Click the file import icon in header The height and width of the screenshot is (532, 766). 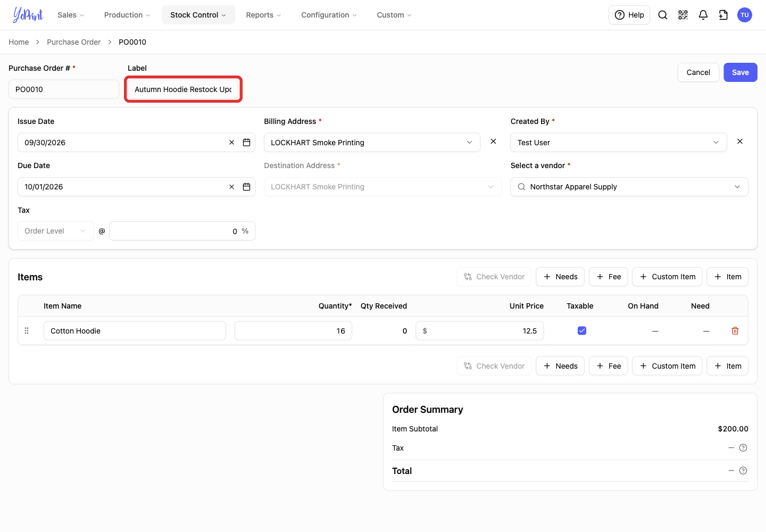click(723, 15)
